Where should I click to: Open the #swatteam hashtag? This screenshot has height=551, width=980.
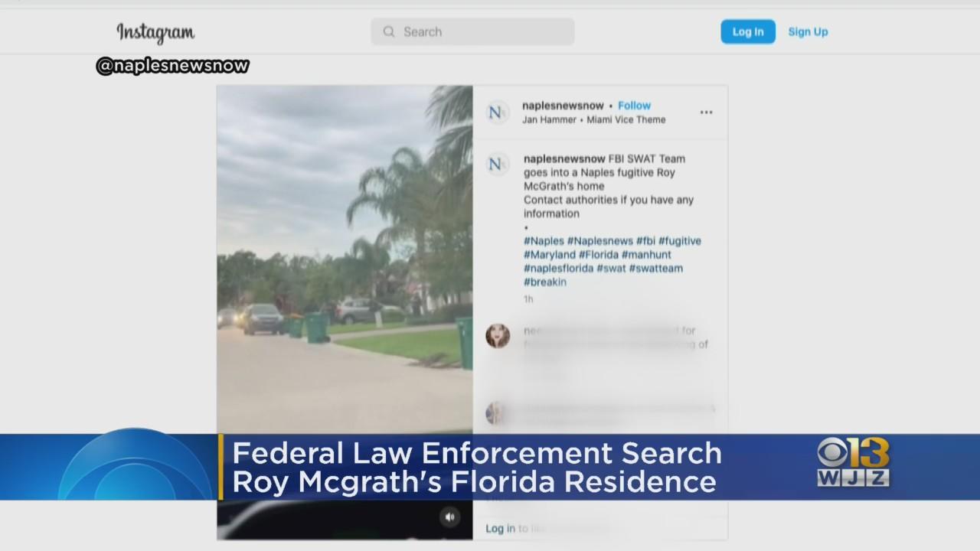point(655,268)
